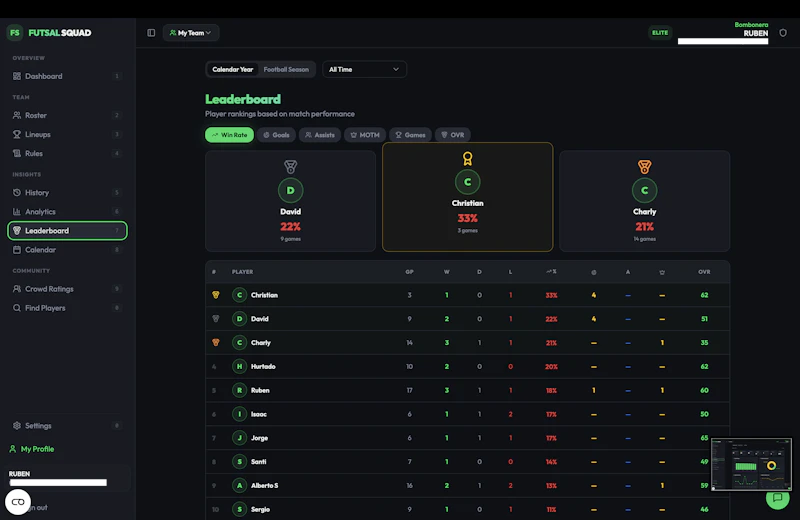Open the Lineups page
The image size is (800, 520).
coord(67,134)
